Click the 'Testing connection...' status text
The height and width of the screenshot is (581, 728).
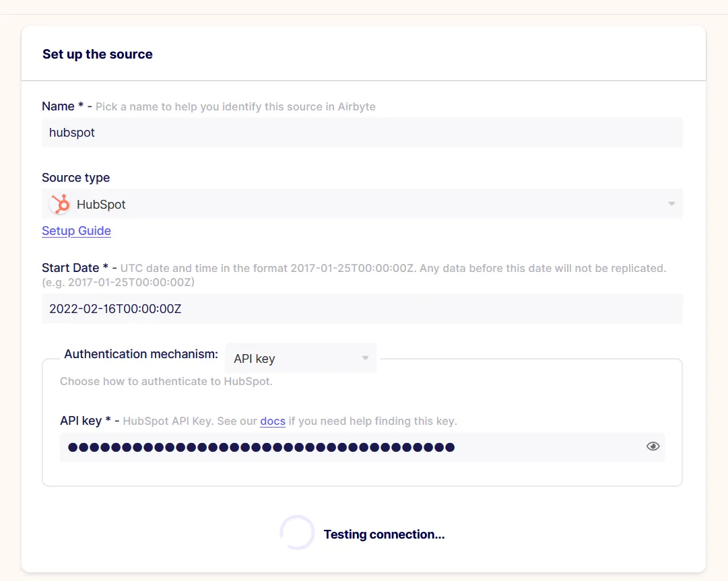click(384, 535)
